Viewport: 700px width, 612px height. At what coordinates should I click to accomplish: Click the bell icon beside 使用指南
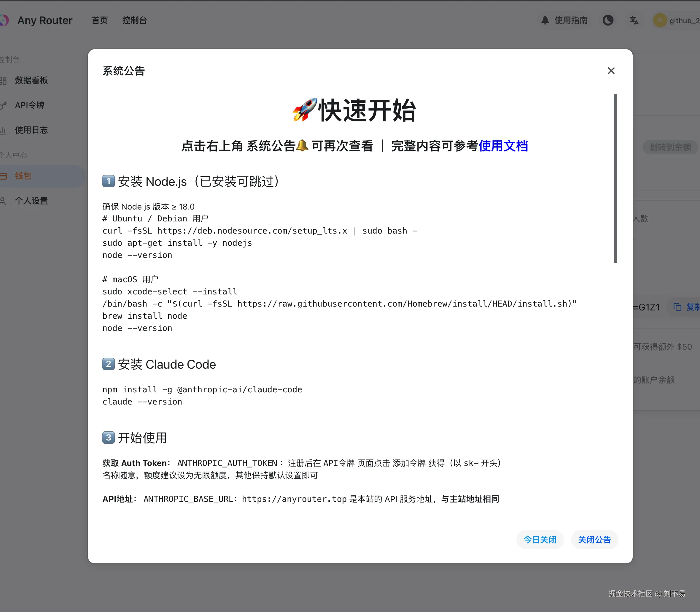coord(545,20)
